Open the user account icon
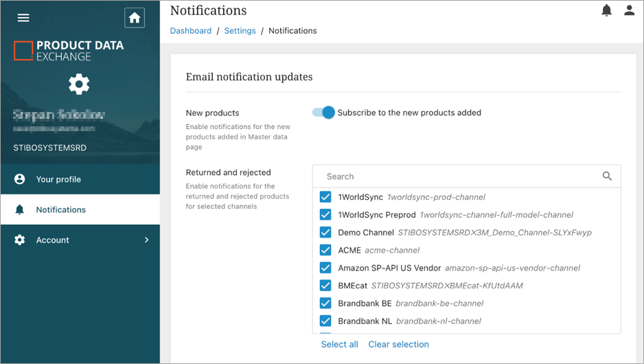 pyautogui.click(x=629, y=10)
